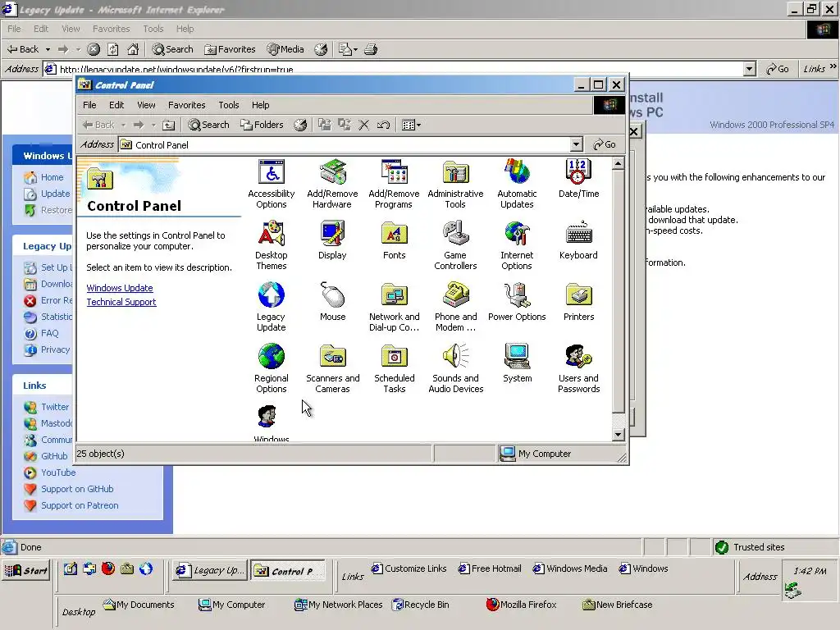This screenshot has width=840, height=630.
Task: Open the Printers folder
Action: point(578,302)
